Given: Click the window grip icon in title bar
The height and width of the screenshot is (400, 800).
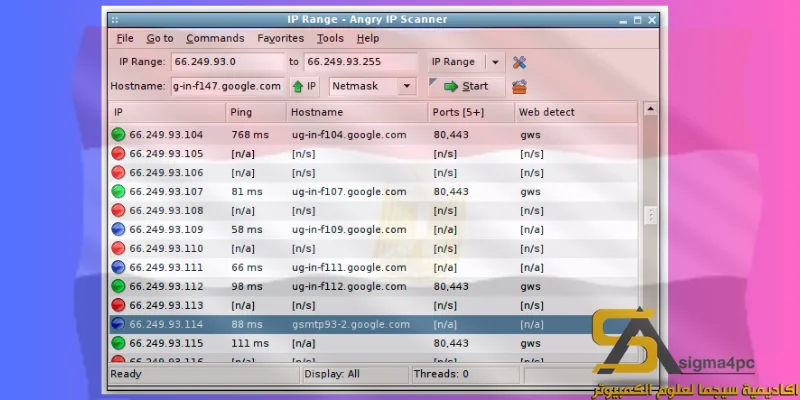Looking at the screenshot, I should tap(115, 20).
